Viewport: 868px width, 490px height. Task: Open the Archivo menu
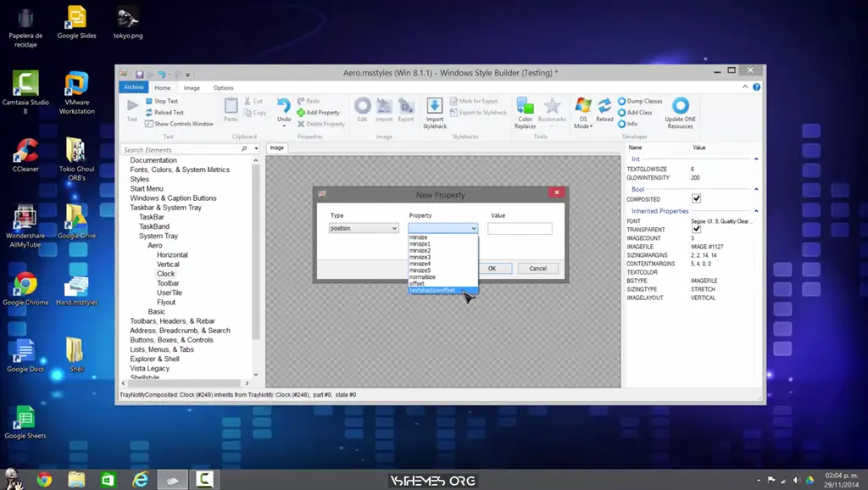[133, 87]
